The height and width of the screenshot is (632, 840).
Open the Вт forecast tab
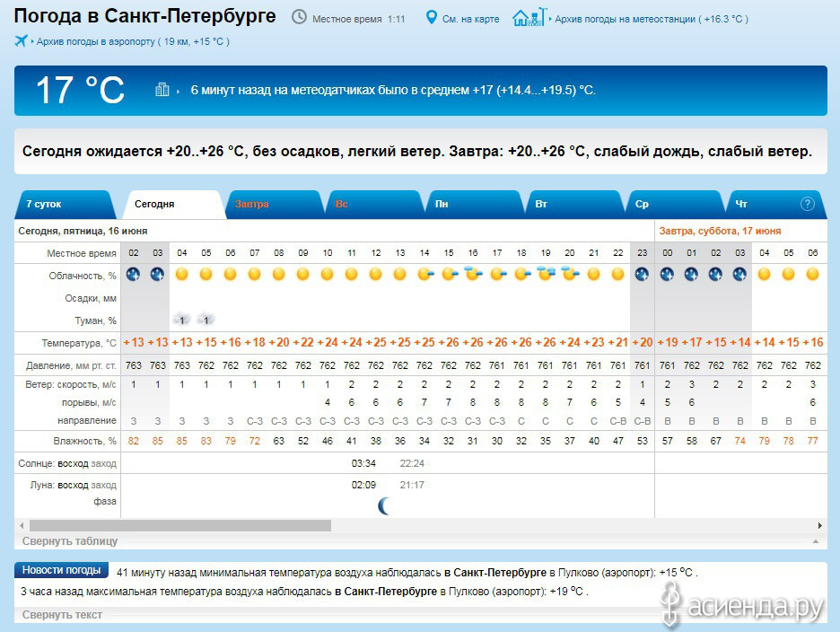[x=575, y=205]
